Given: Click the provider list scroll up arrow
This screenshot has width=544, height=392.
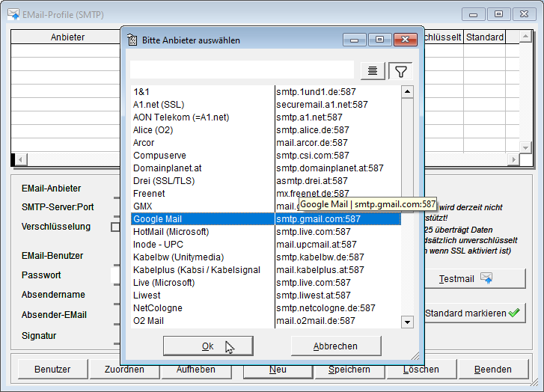Looking at the screenshot, I should (407, 91).
